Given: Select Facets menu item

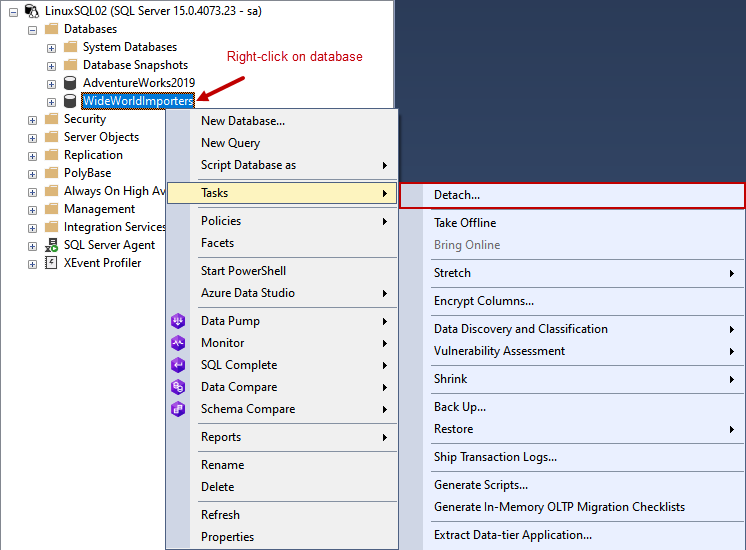Looking at the screenshot, I should click(282, 243).
